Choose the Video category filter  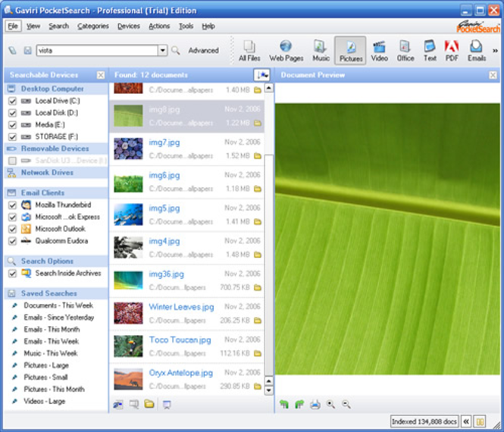pos(379,51)
